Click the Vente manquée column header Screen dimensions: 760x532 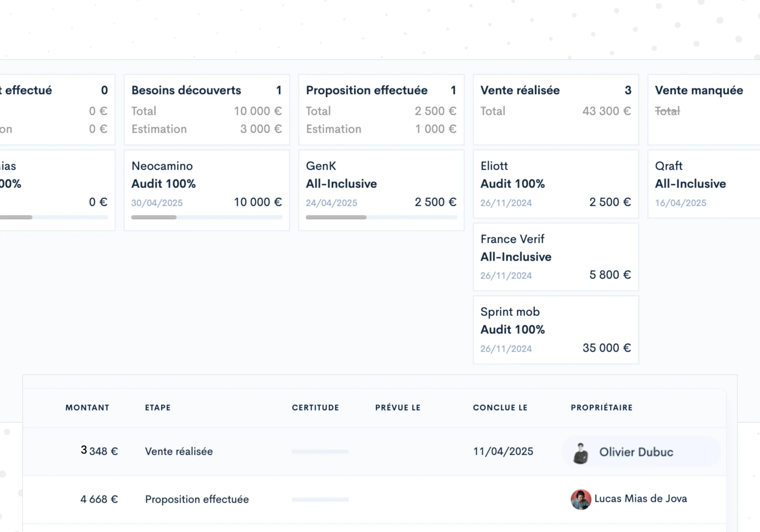click(699, 90)
